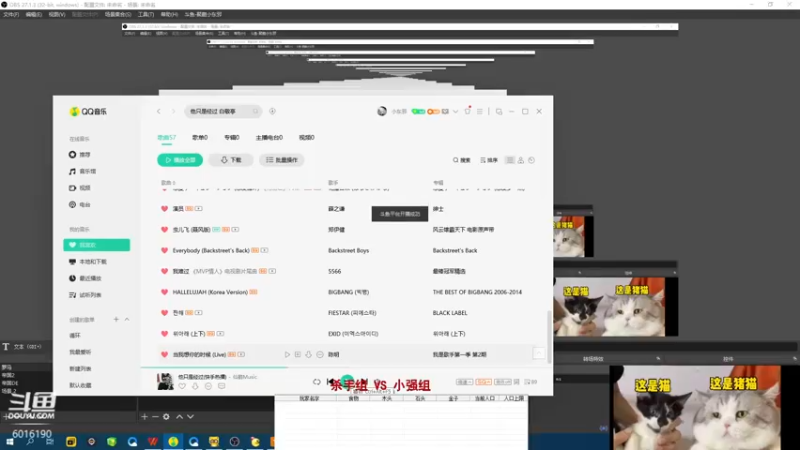The height and width of the screenshot is (450, 800).
Task: Add OBS source with plus button
Action: click(144, 417)
